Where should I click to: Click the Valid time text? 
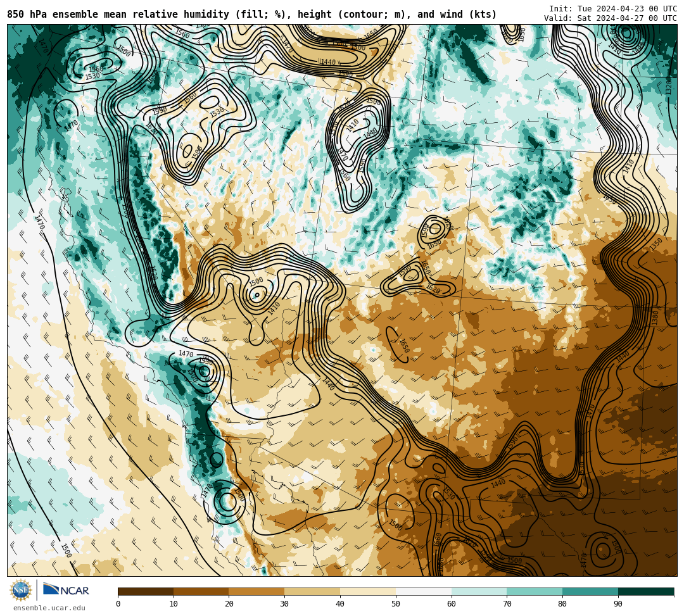point(611,18)
